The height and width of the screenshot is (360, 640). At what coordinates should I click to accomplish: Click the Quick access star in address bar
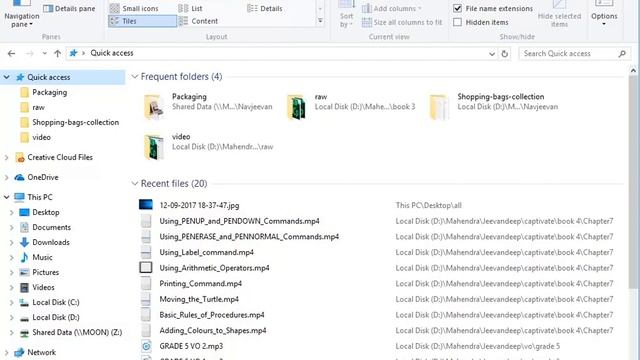[73, 53]
